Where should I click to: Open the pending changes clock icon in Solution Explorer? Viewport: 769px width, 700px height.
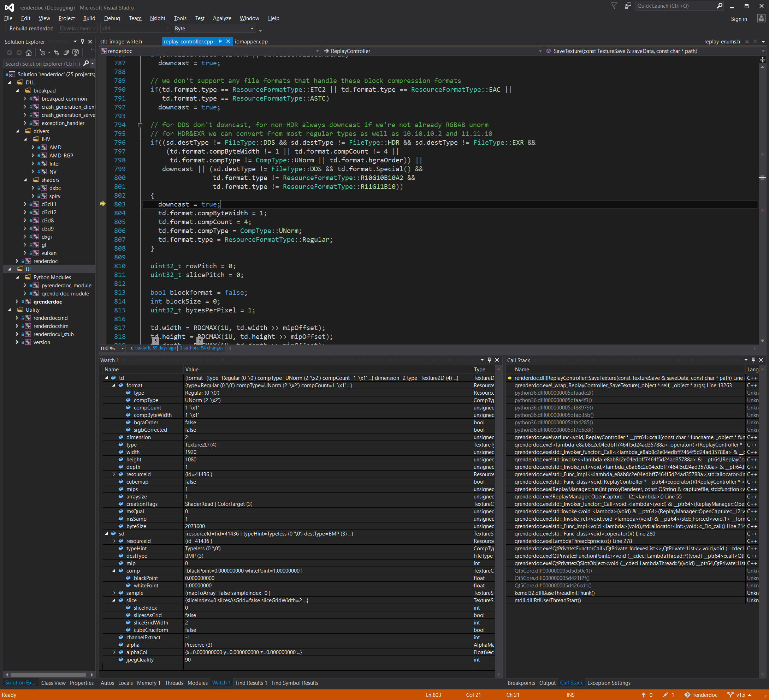[x=42, y=53]
